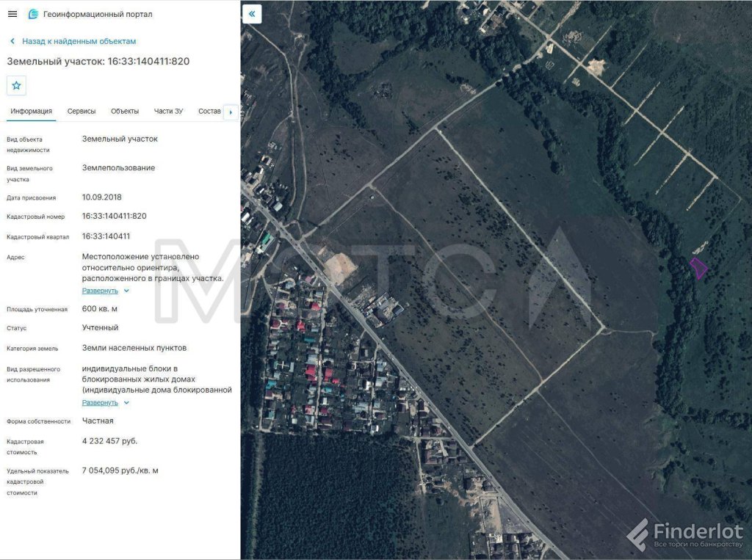Select the purple parcel outline on map
This screenshot has width=752, height=560.
pyautogui.click(x=698, y=268)
